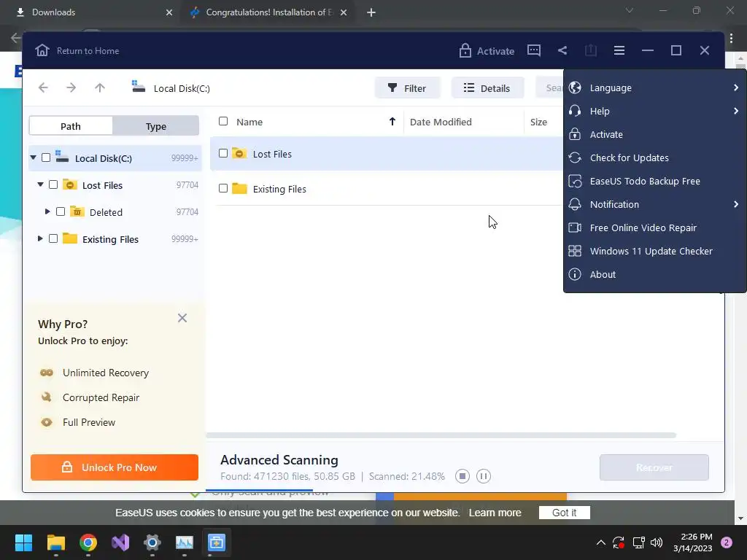Click the Details view button

click(487, 88)
